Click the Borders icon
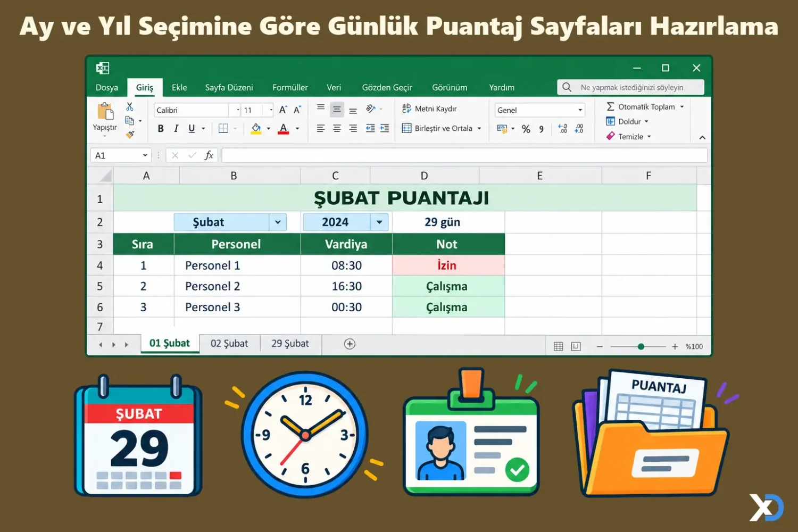The width and height of the screenshot is (798, 532). click(x=223, y=128)
